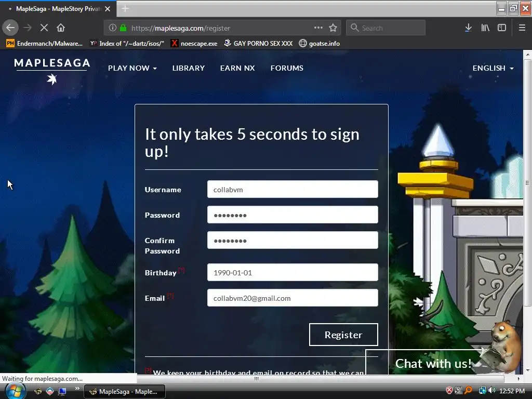Open the Windows Start orb
This screenshot has height=399, width=532.
click(x=15, y=391)
